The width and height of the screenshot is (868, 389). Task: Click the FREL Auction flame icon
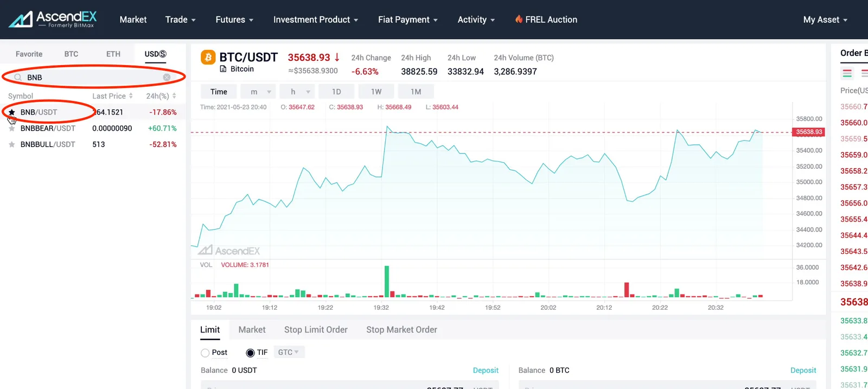point(519,19)
